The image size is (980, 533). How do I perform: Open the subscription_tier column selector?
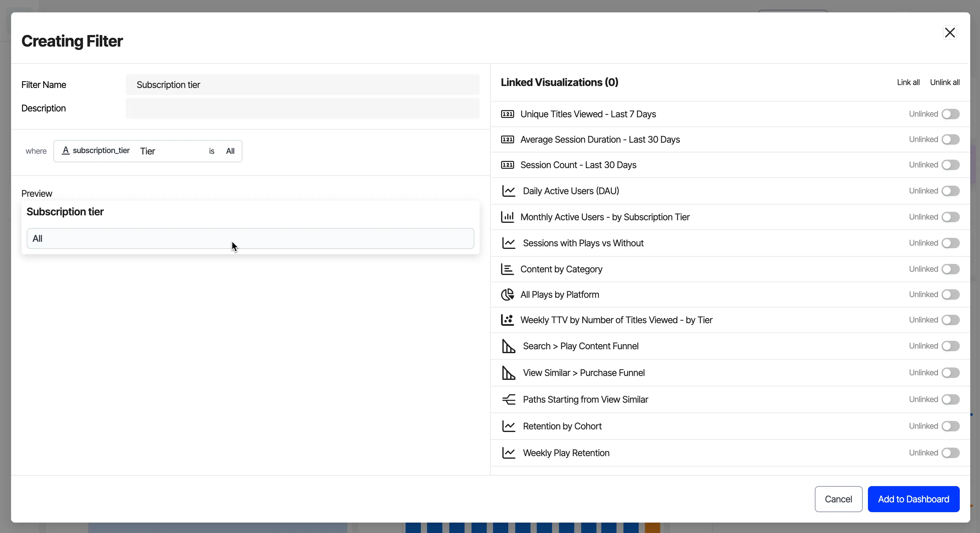click(96, 151)
